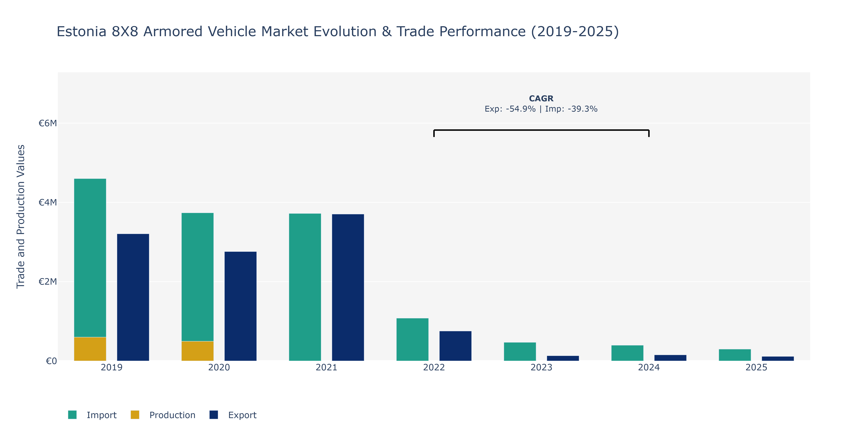Image resolution: width=868 pixels, height=434 pixels.
Task: Select the 2022 navy Export bar
Action: (456, 346)
